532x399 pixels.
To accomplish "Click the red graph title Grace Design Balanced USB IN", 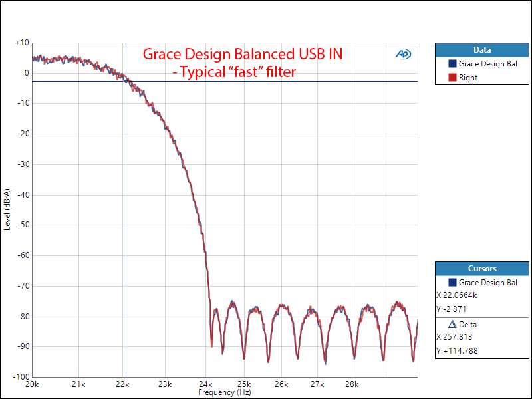I will click(x=243, y=54).
